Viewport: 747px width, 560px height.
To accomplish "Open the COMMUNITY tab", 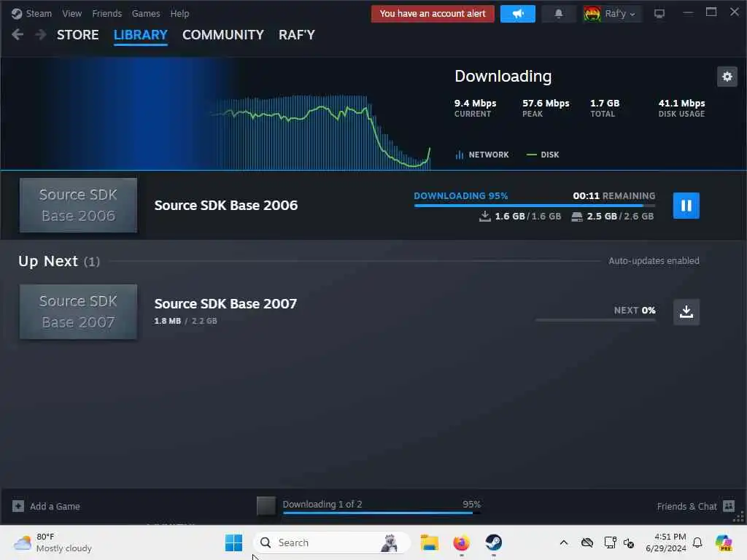I will click(223, 35).
